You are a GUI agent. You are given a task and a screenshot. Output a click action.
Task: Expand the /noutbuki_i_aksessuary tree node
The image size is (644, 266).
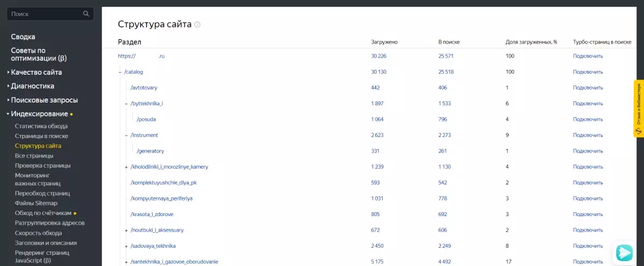click(126, 231)
